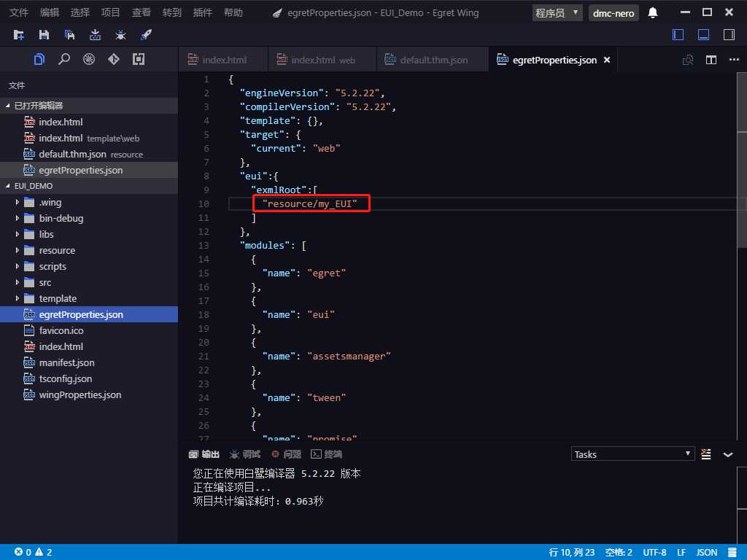Open editor more actions ellipsis
The height and width of the screenshot is (560, 747).
(x=734, y=60)
